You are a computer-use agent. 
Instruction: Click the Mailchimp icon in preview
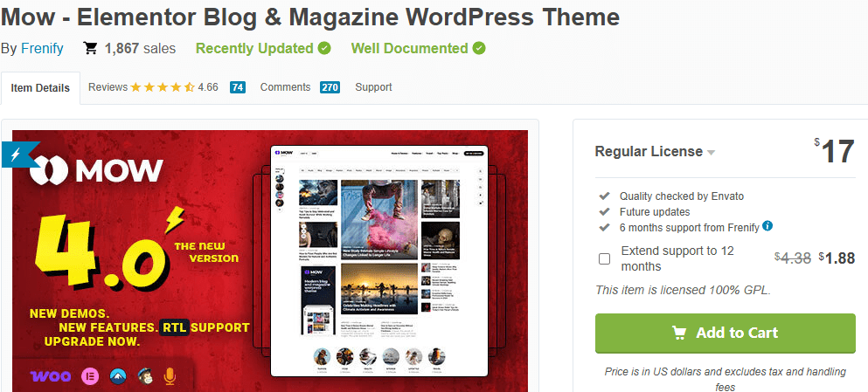click(x=146, y=376)
